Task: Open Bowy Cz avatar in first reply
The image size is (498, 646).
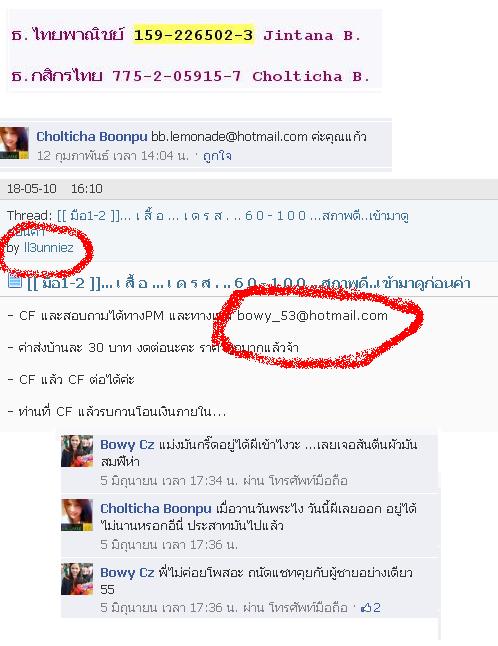Action: pyautogui.click(x=77, y=451)
